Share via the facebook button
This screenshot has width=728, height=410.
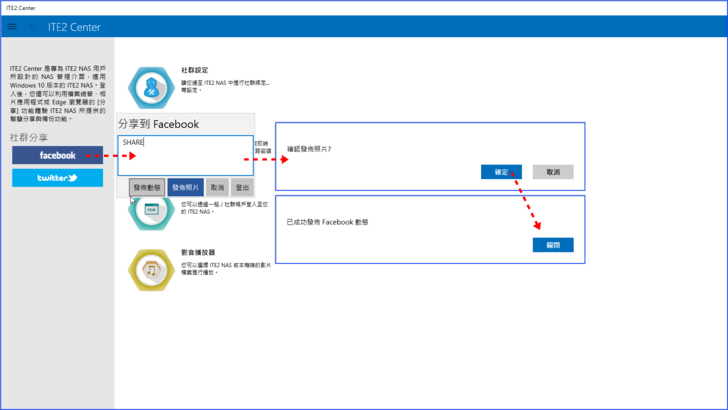coord(58,155)
